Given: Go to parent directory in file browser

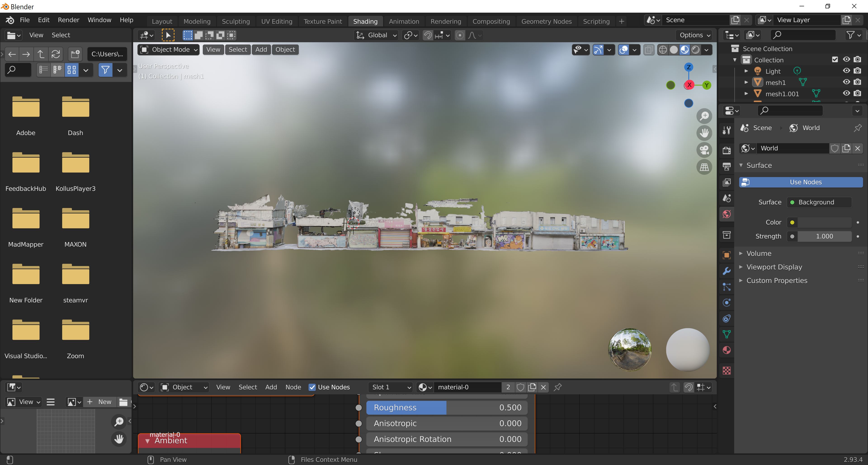Looking at the screenshot, I should point(41,54).
